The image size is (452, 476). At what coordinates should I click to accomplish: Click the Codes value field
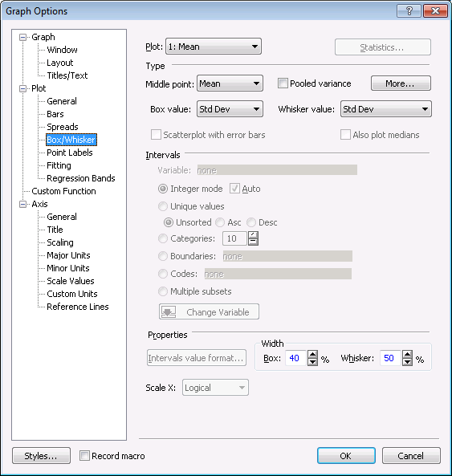pyautogui.click(x=278, y=274)
